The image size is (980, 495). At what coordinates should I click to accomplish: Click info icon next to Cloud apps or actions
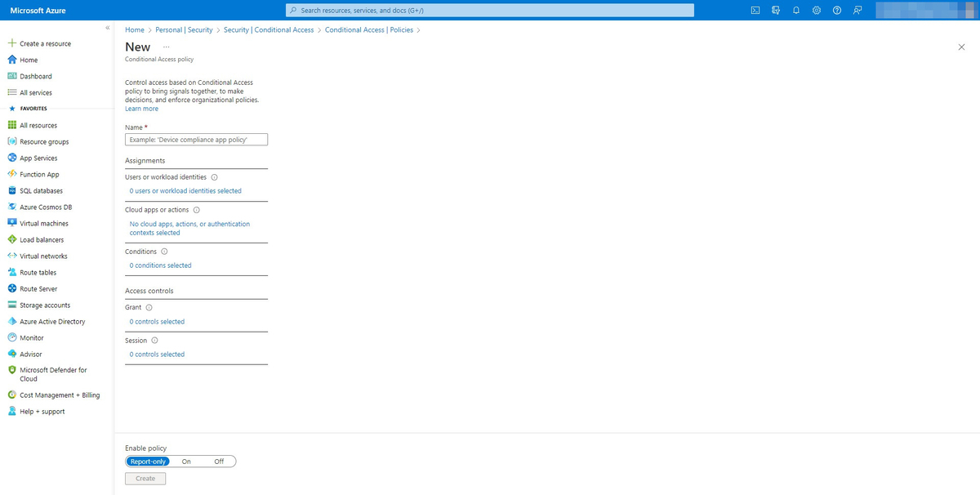pyautogui.click(x=197, y=210)
